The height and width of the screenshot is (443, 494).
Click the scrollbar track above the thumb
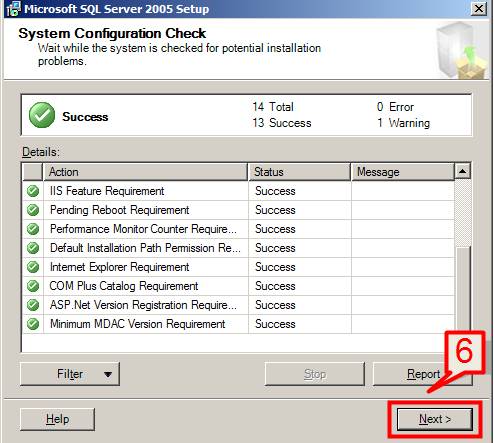[463, 213]
